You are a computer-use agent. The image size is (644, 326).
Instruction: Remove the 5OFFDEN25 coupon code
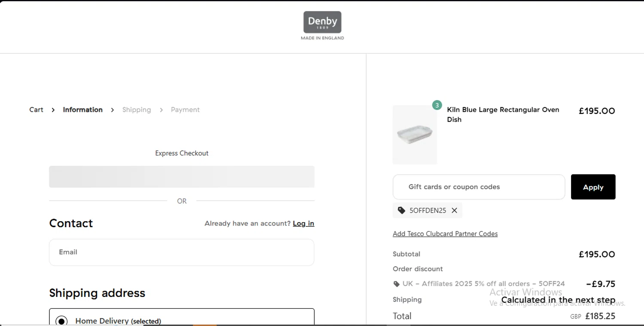point(454,210)
